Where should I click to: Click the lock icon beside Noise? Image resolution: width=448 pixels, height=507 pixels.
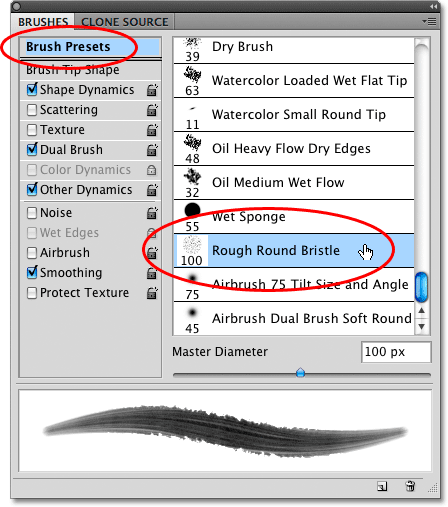pyautogui.click(x=152, y=213)
